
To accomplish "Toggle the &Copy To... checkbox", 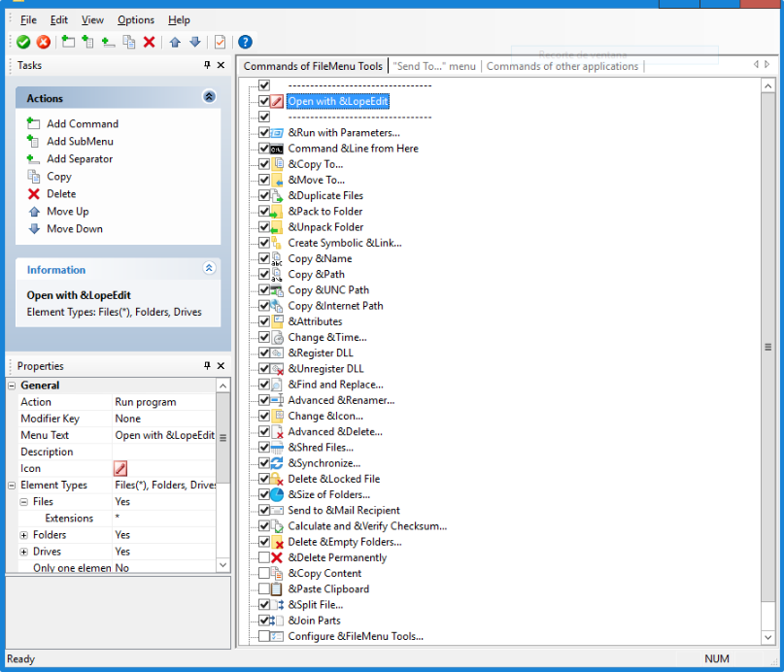I will (x=264, y=164).
